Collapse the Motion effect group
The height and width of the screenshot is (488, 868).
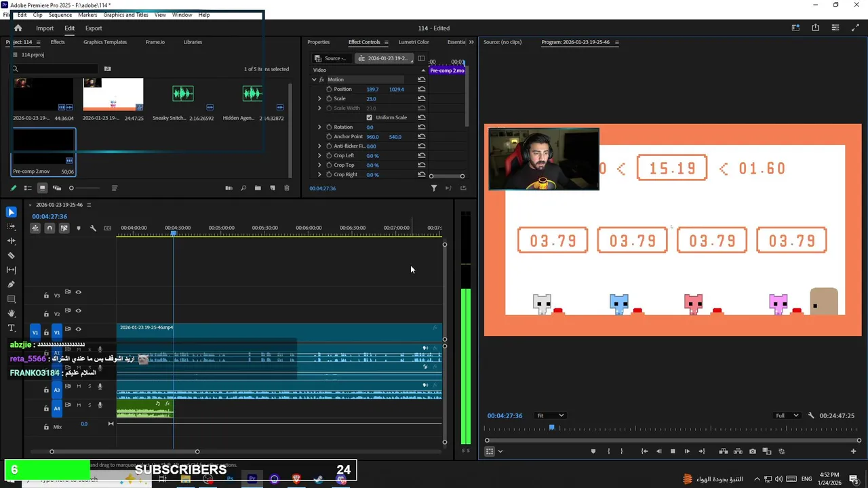pos(314,79)
